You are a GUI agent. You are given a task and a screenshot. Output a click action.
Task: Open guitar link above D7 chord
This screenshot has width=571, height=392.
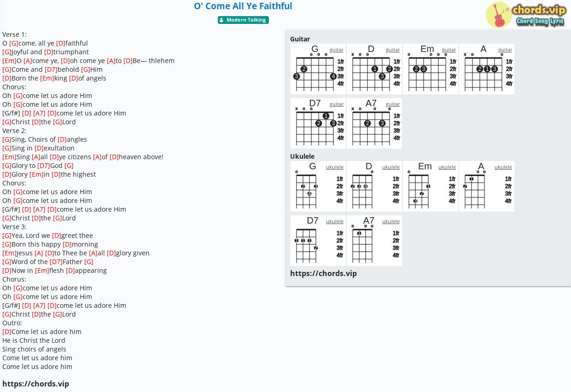(x=337, y=104)
